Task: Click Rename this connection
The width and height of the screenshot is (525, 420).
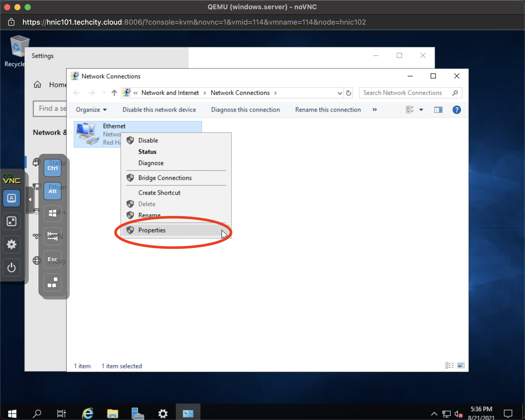Action: point(328,110)
